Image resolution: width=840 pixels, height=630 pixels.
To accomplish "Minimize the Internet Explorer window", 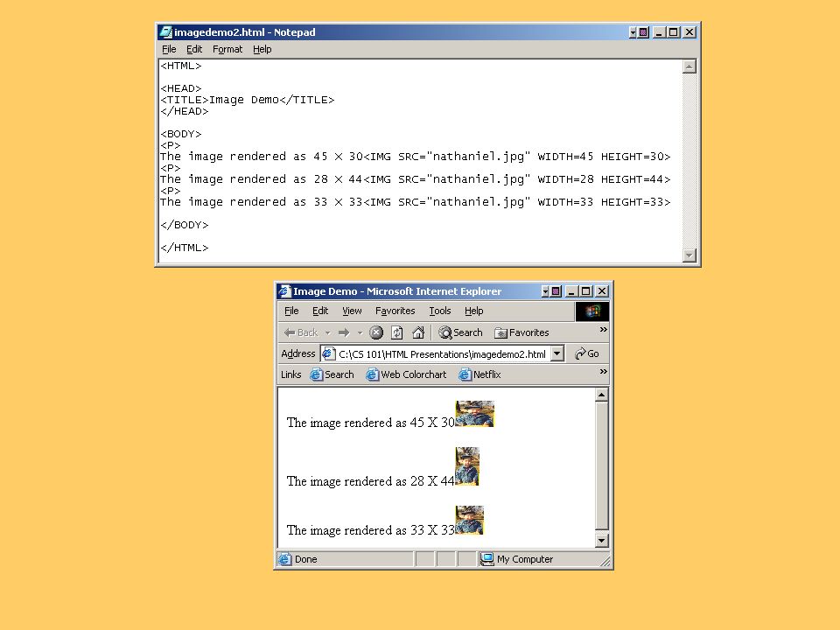I will point(571,291).
